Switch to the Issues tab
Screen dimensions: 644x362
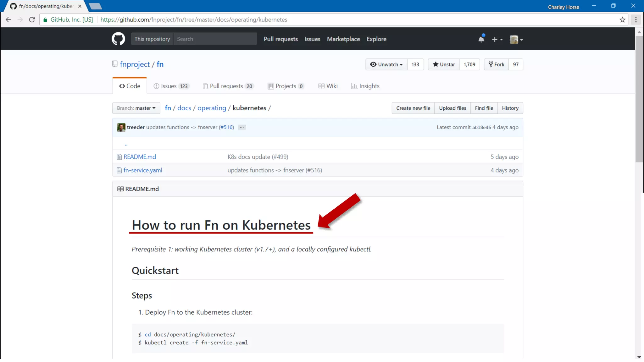click(171, 86)
